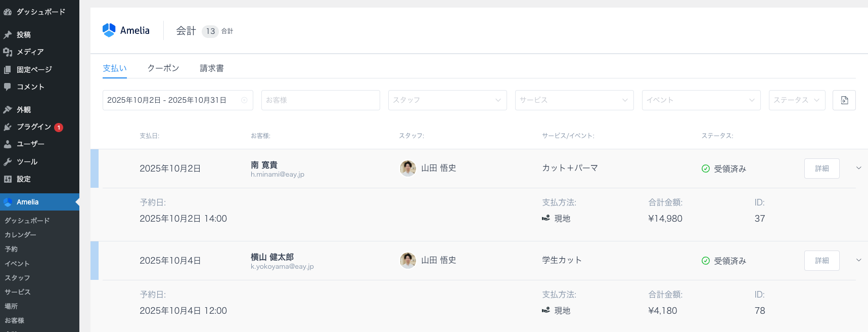The height and width of the screenshot is (332, 868).
Task: Open Media in the WordPress sidebar
Action: 30,52
